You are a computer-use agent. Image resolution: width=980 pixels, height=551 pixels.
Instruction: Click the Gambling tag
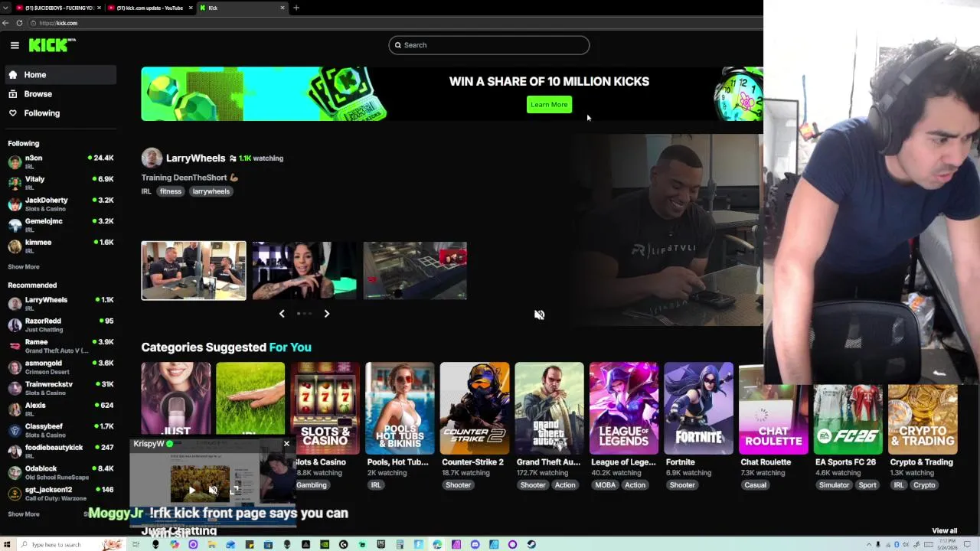pos(312,485)
